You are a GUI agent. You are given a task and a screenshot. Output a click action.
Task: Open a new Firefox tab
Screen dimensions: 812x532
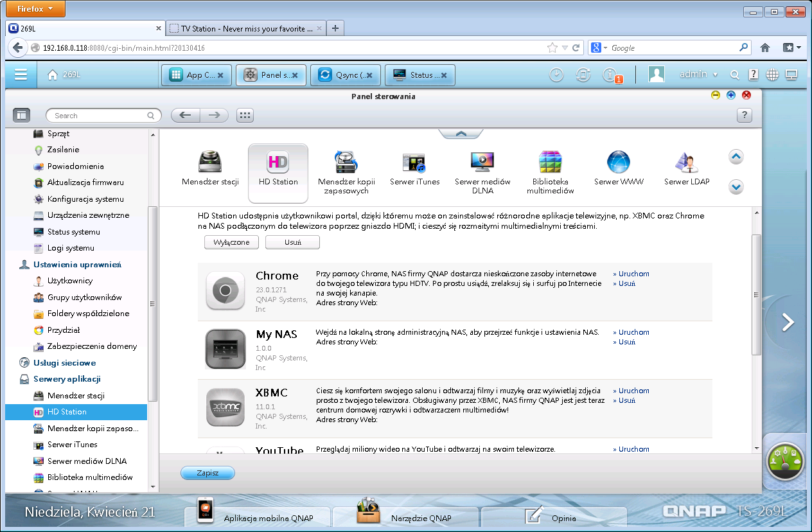(x=335, y=28)
